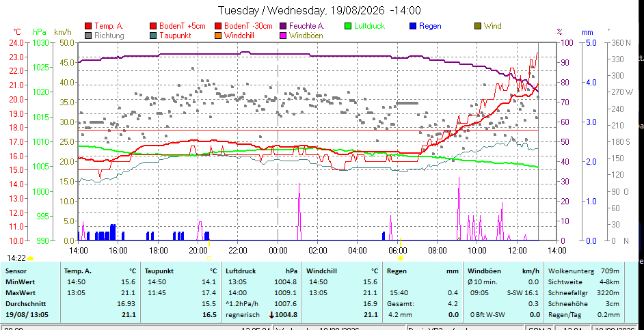The image size is (644, 330).
Task: Click the green Luftdruck legend swatch
Action: (347, 26)
